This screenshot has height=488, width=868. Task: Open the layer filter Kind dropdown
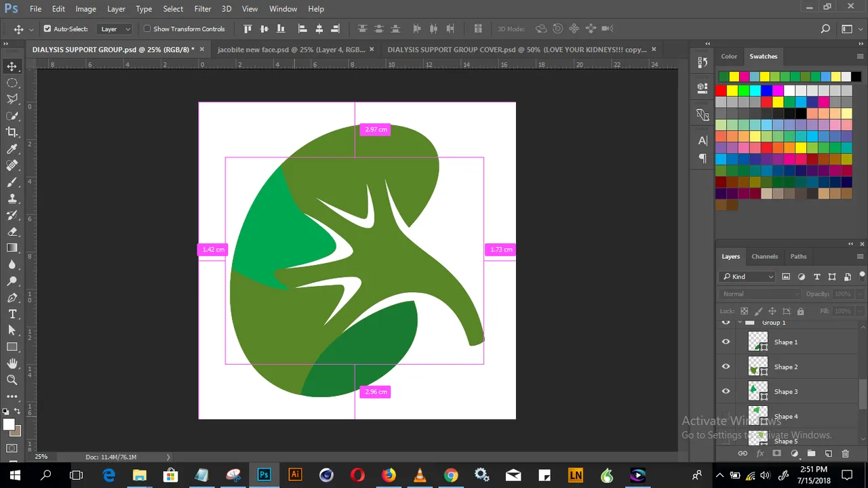point(747,277)
